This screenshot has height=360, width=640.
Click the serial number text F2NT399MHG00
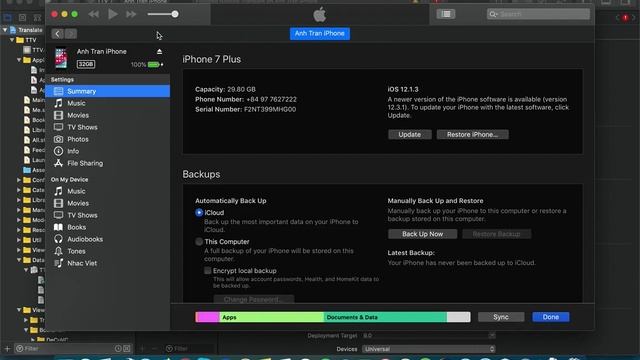270,109
